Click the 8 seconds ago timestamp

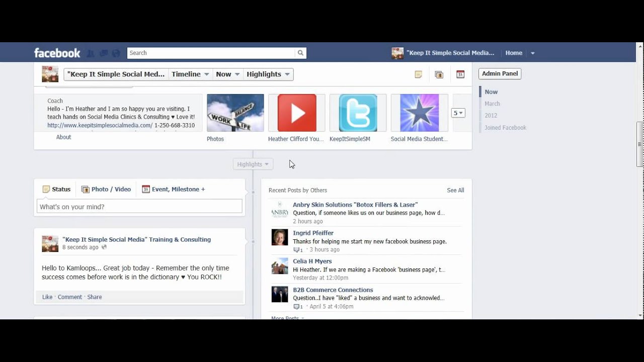[x=80, y=247]
